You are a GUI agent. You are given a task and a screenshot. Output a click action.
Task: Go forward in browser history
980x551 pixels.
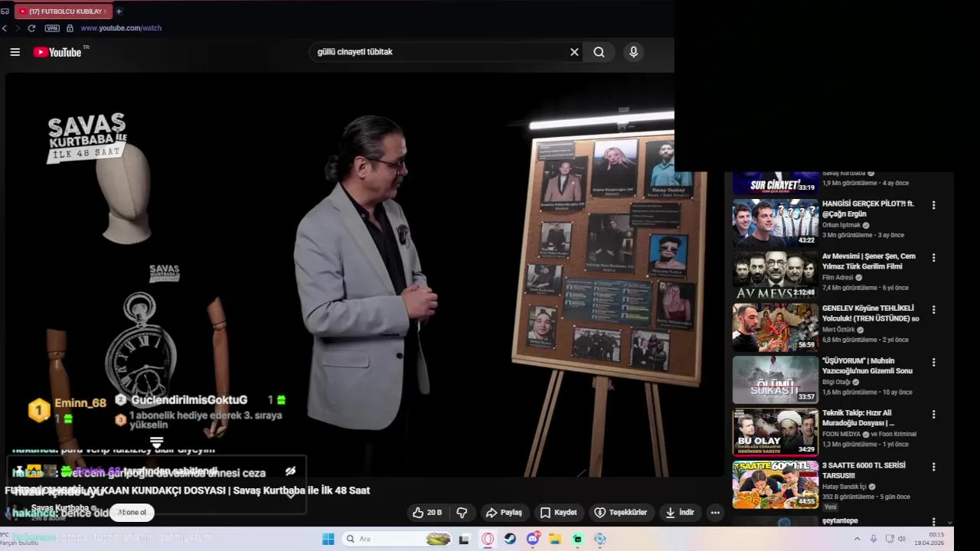point(18,28)
